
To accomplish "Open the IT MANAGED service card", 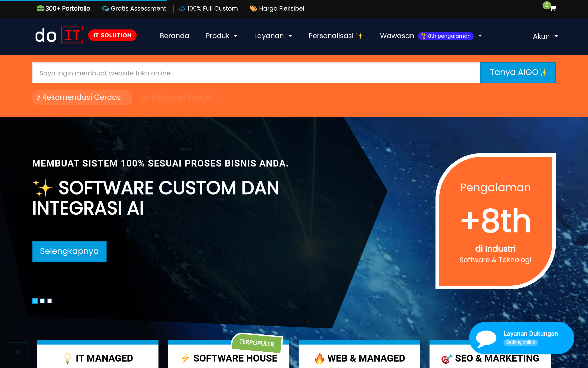I will tap(97, 354).
